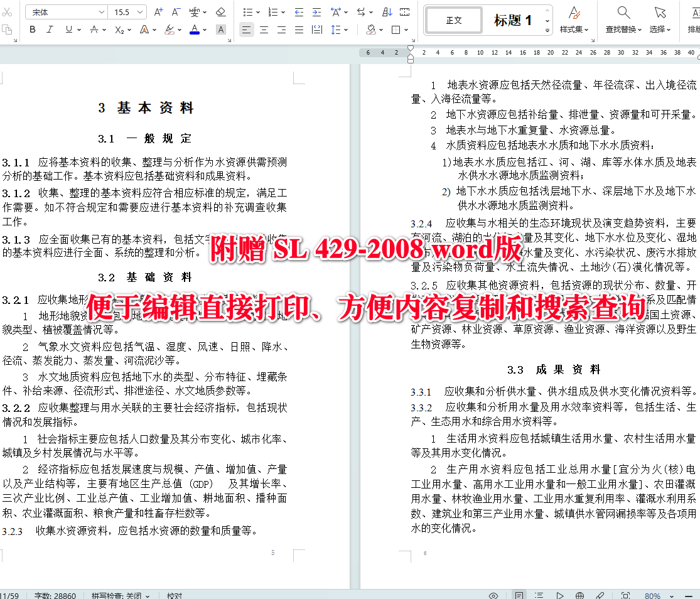Toggle italic formatting
The height and width of the screenshot is (599, 700).
pos(50,29)
